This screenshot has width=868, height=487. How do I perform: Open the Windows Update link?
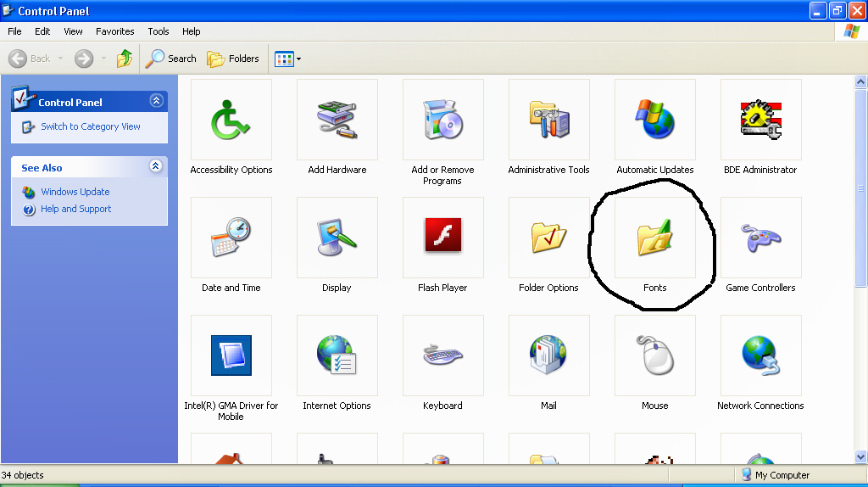(75, 192)
